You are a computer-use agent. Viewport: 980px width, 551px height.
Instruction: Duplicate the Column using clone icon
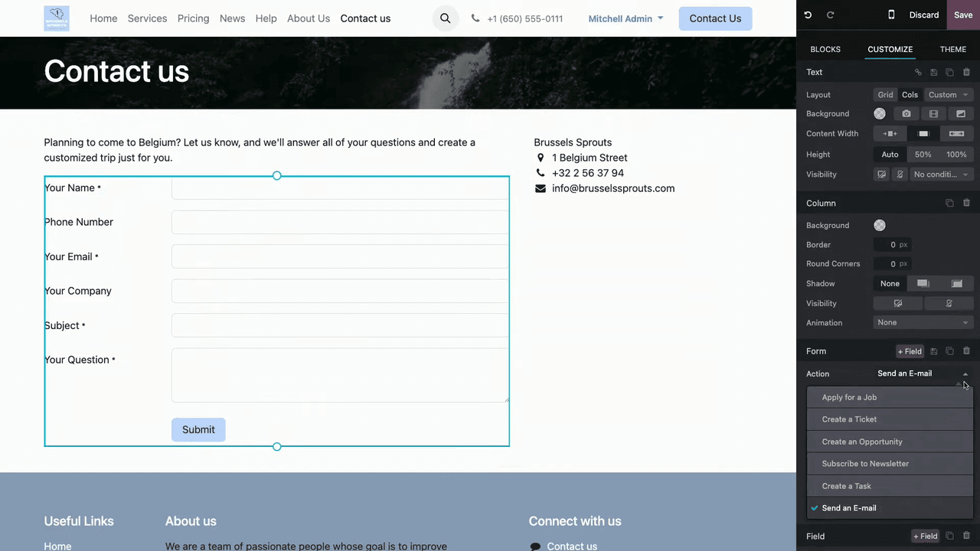coord(949,203)
